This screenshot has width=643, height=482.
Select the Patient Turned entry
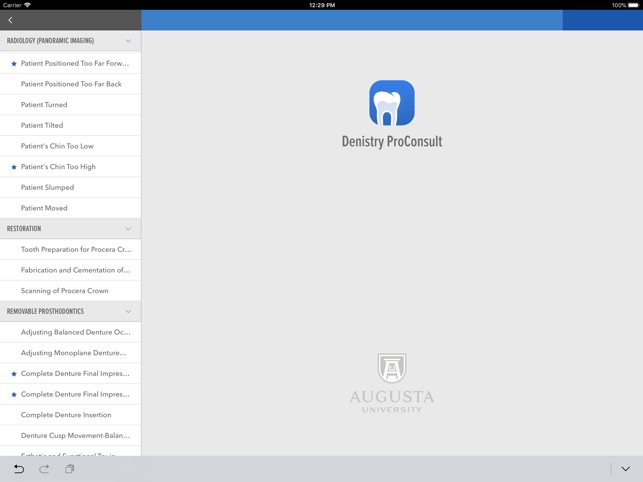pos(71,105)
